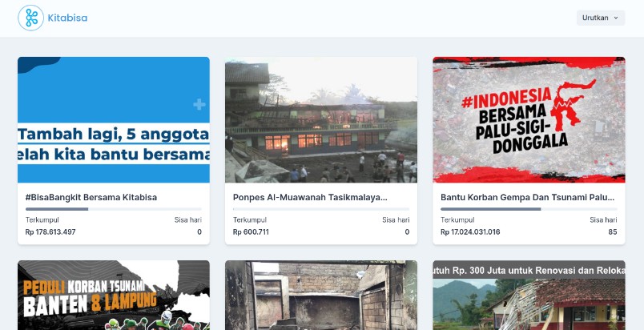Click the progress bar of Palu tsunami campaign
This screenshot has width=644, height=330.
click(529, 209)
